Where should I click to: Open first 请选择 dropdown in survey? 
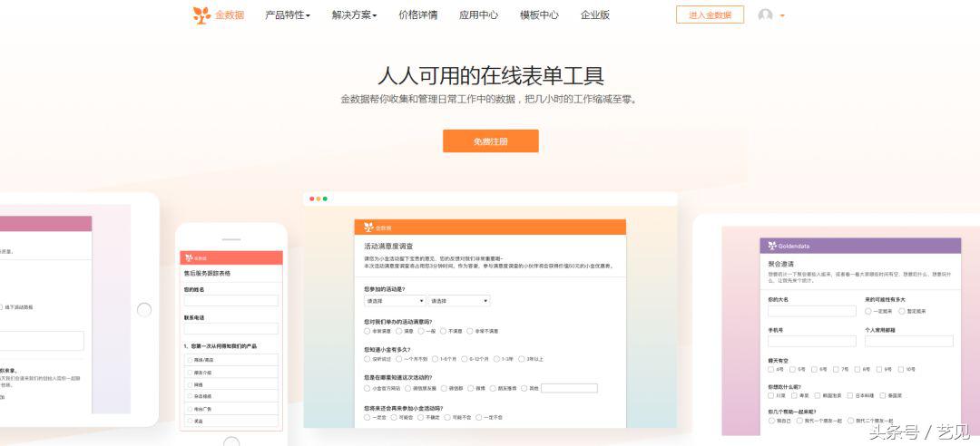point(395,301)
